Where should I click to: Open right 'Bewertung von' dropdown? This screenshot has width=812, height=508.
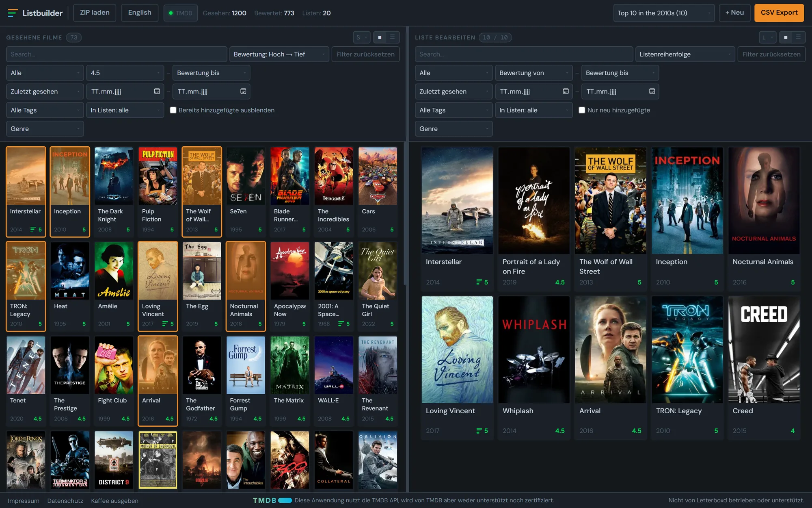pos(534,73)
